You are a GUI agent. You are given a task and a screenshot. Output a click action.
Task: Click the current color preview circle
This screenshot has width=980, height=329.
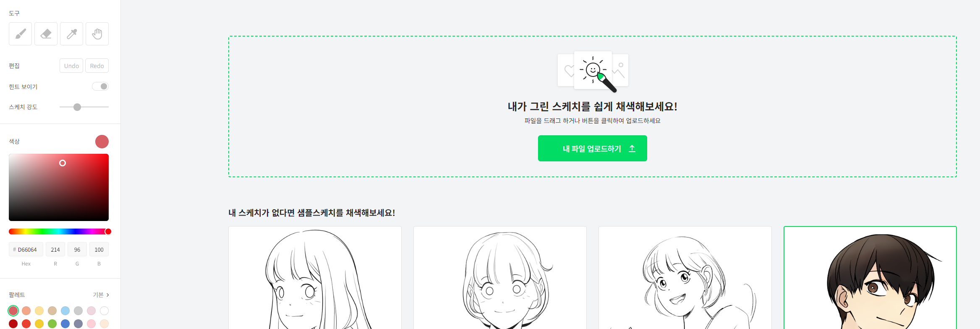click(x=102, y=142)
